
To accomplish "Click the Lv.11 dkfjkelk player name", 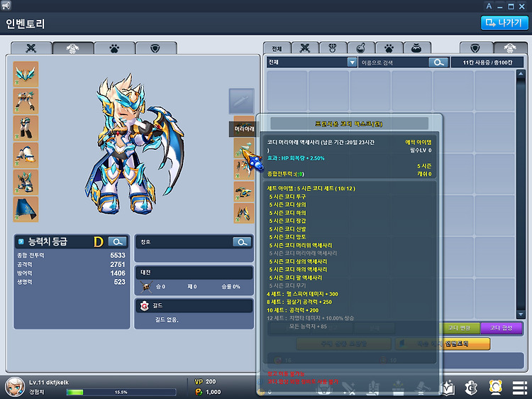I will [49, 383].
